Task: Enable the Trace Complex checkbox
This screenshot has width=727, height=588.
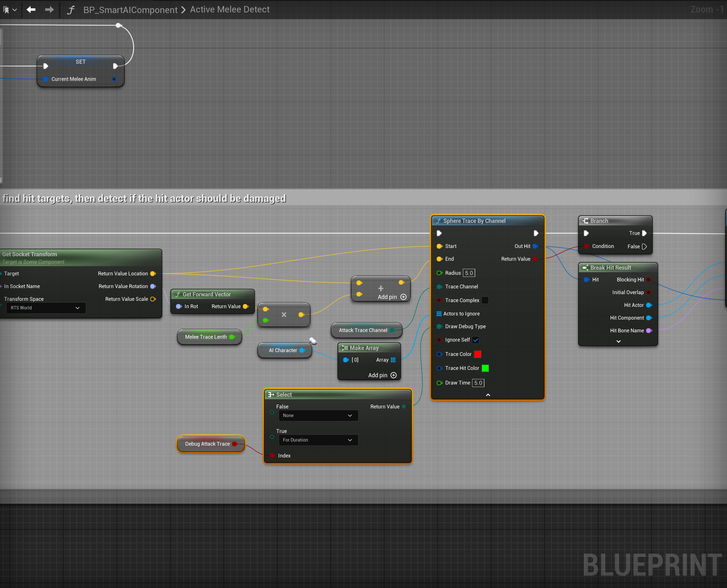Action: click(485, 300)
